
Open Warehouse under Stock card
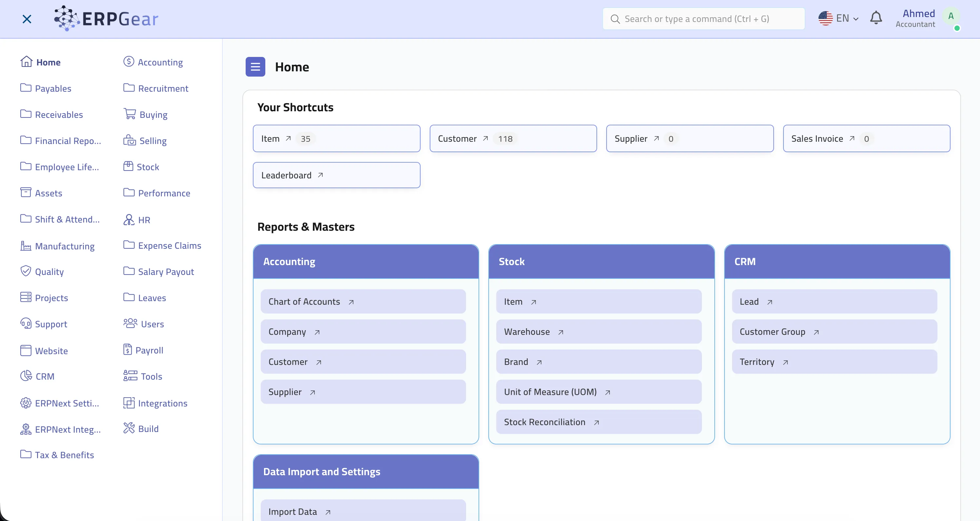[599, 332]
